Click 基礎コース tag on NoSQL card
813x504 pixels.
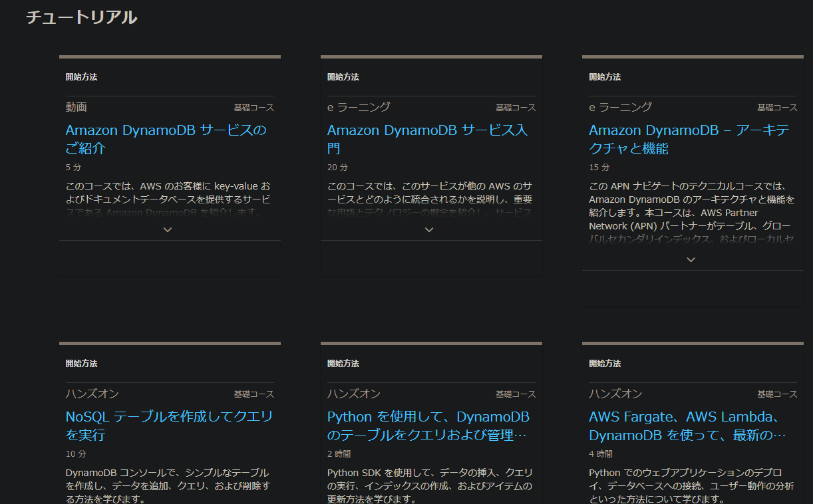coord(253,394)
